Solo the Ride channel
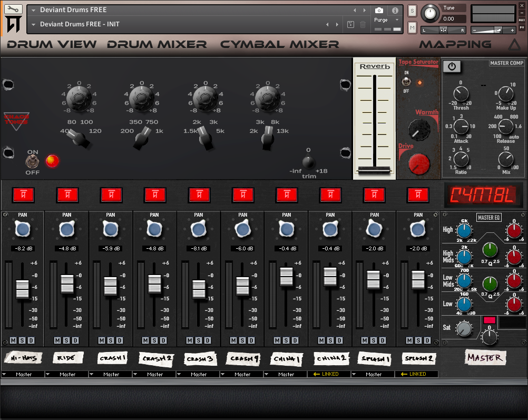The image size is (528, 420). pos(66,340)
